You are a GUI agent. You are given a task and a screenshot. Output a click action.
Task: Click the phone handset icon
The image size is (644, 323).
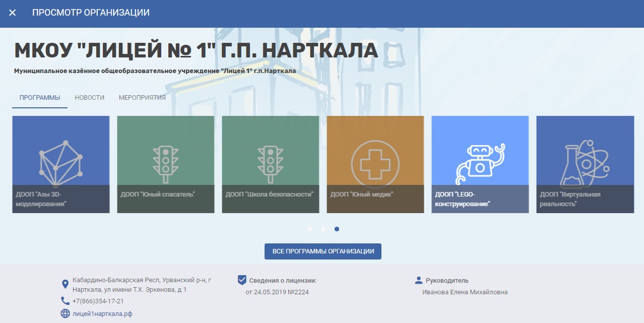click(65, 301)
